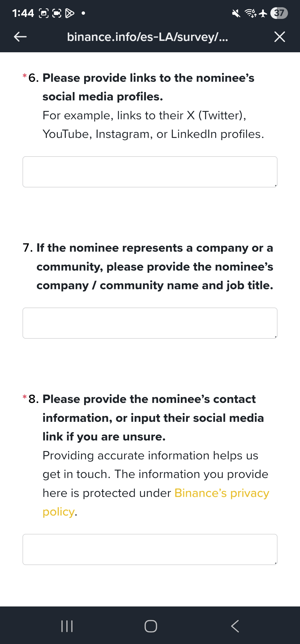Screen dimensions: 300x644
Task: Tap the first screenshot notification icon
Action: coord(44,13)
